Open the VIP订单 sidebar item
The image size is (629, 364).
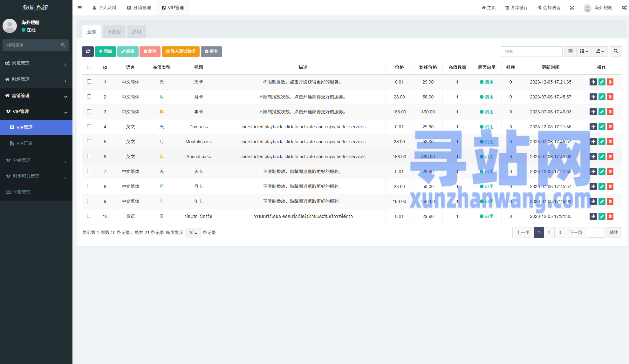click(x=24, y=143)
